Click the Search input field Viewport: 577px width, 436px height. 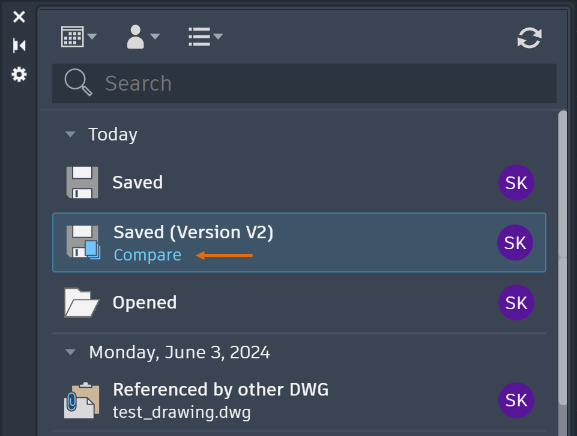pyautogui.click(x=304, y=84)
